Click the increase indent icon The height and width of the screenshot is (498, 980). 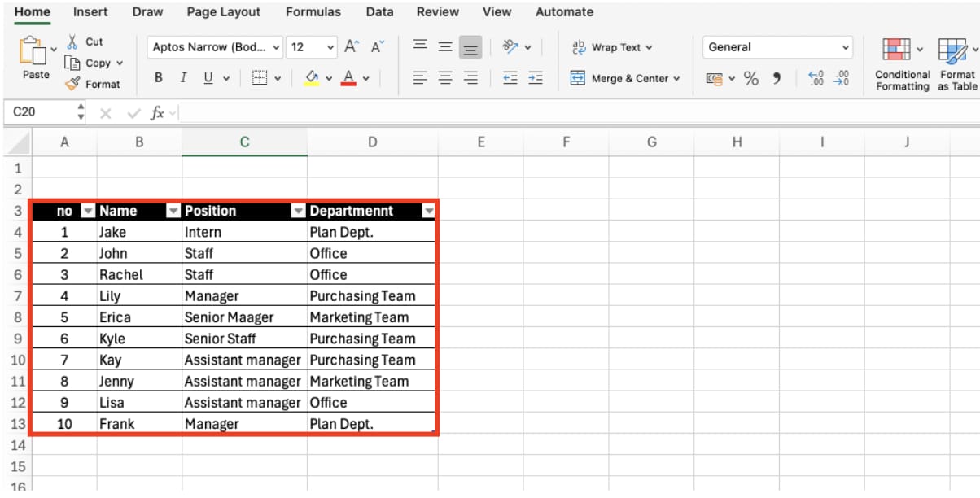coord(535,78)
